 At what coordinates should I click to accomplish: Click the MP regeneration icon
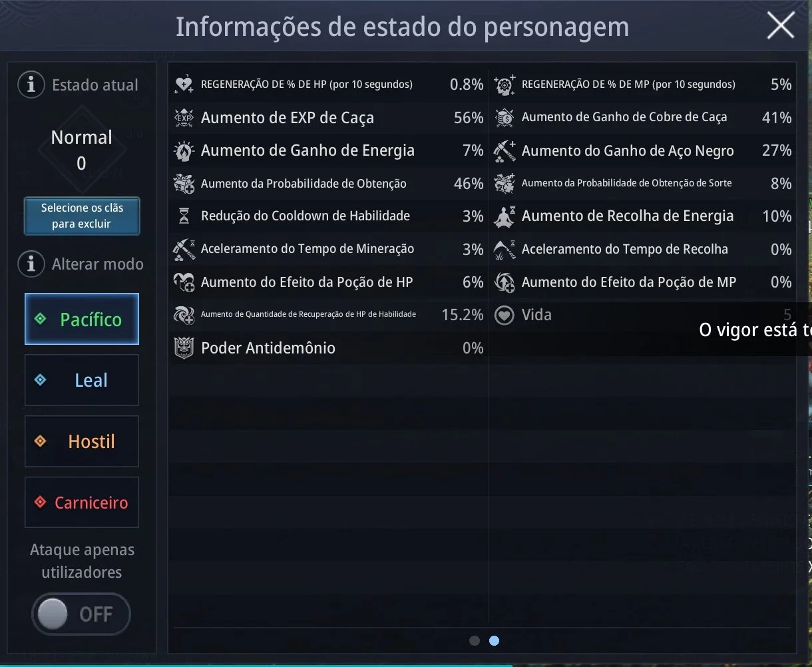coord(505,85)
